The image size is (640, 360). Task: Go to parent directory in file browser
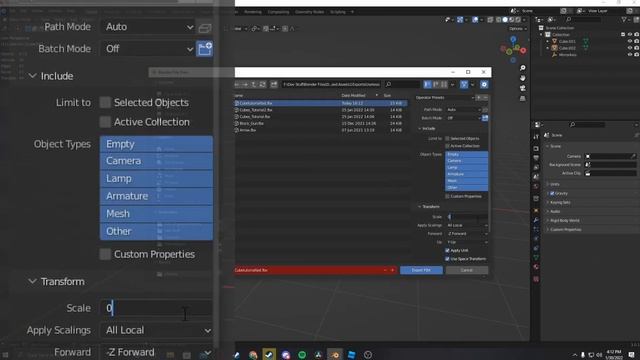(254, 84)
